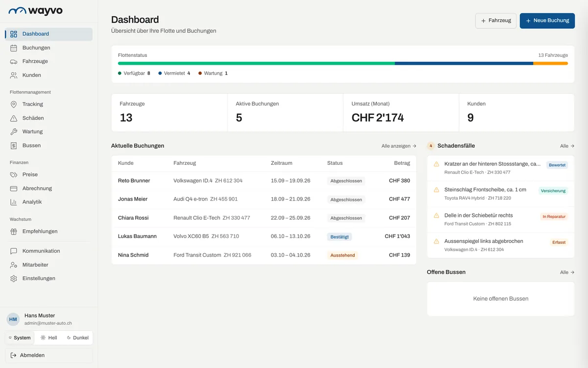This screenshot has height=368, width=588.
Task: Click the Schäden warning triangle icon in sidebar
Action: tap(14, 118)
